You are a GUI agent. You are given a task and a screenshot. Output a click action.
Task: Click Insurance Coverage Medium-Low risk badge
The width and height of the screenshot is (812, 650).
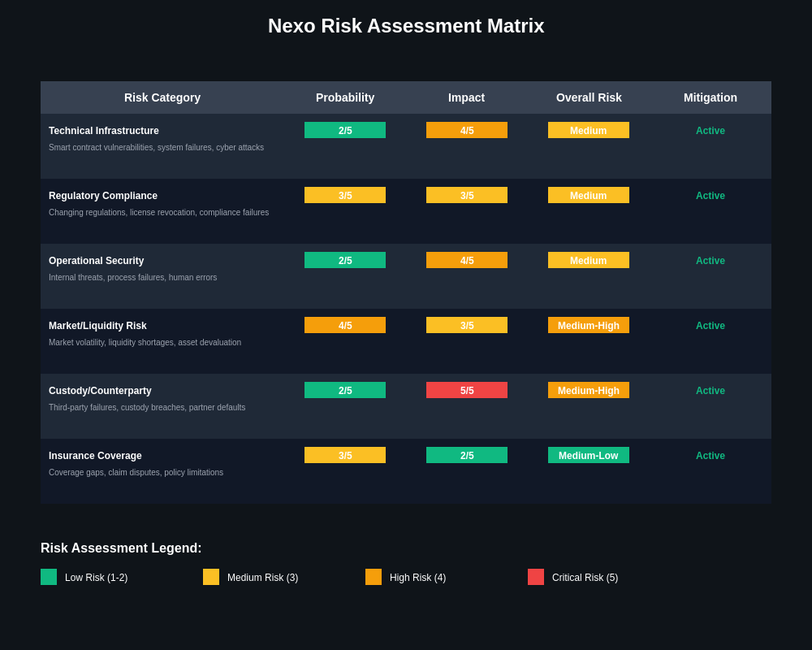point(589,455)
